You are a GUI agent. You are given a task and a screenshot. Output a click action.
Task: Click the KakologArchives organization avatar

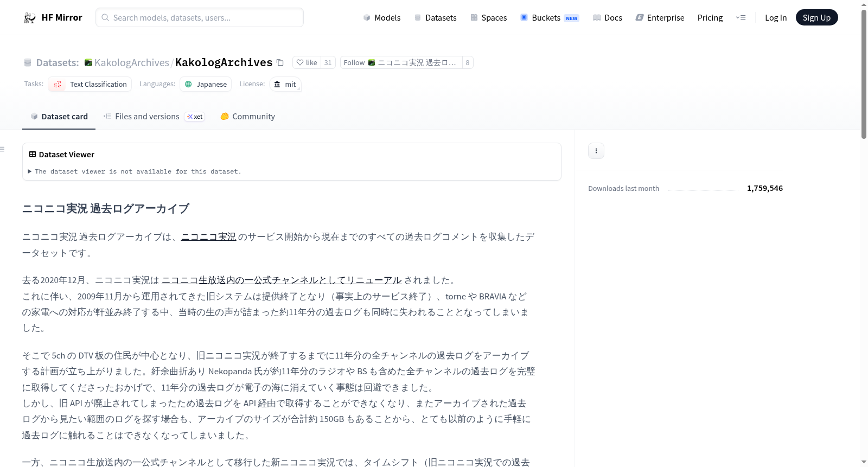click(x=88, y=63)
